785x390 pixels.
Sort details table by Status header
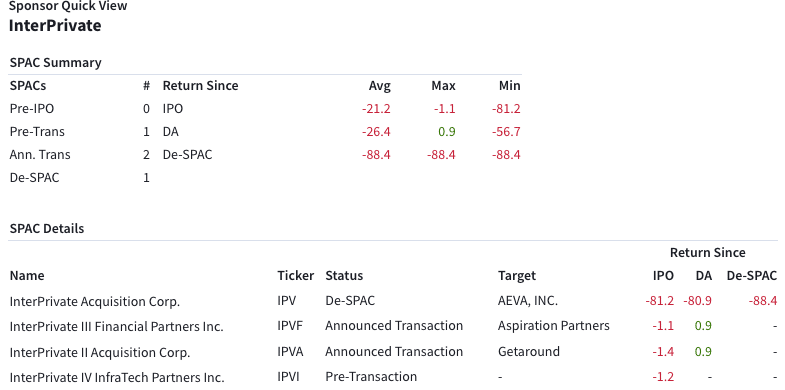[344, 275]
